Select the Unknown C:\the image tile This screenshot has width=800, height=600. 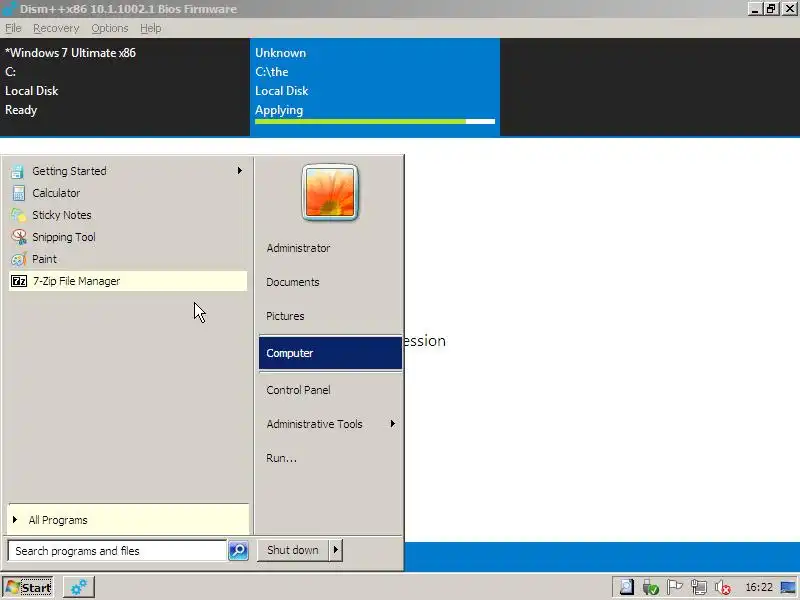(375, 87)
